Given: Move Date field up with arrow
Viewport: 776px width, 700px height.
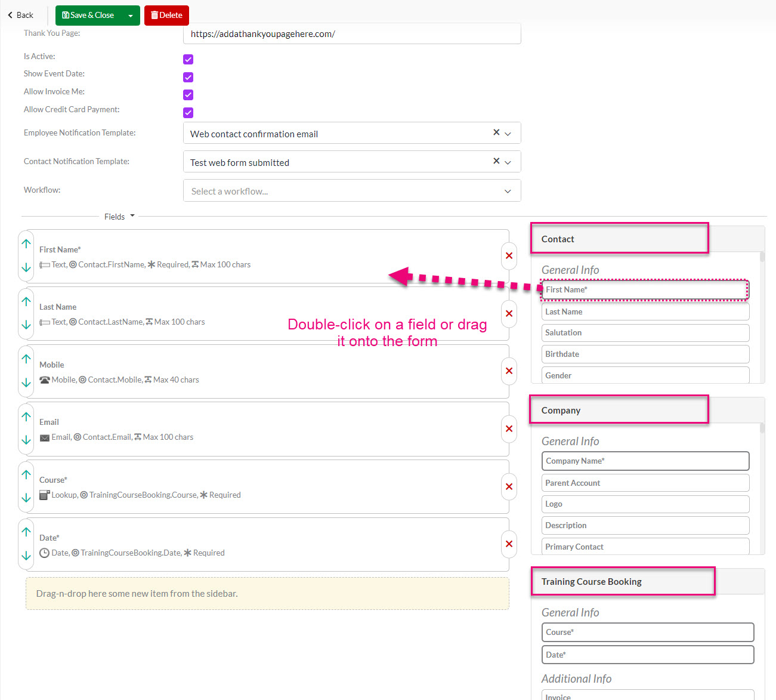Looking at the screenshot, I should click(26, 532).
